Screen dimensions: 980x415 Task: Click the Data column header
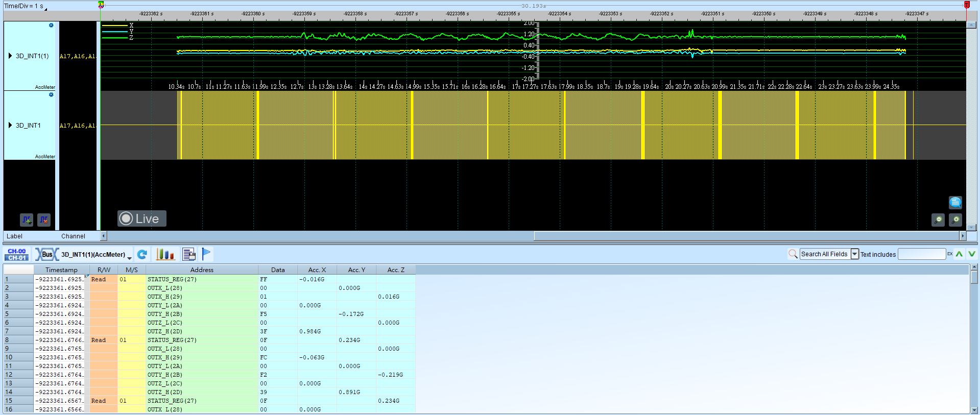(278, 270)
